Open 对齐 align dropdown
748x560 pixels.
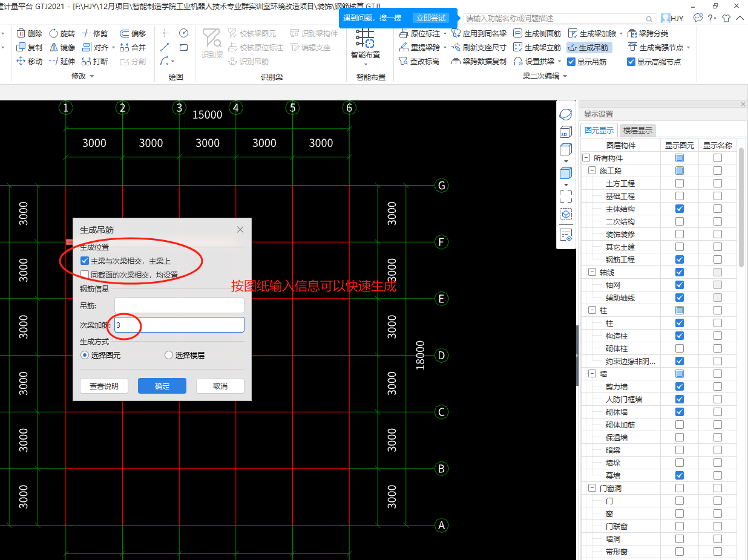(x=113, y=47)
